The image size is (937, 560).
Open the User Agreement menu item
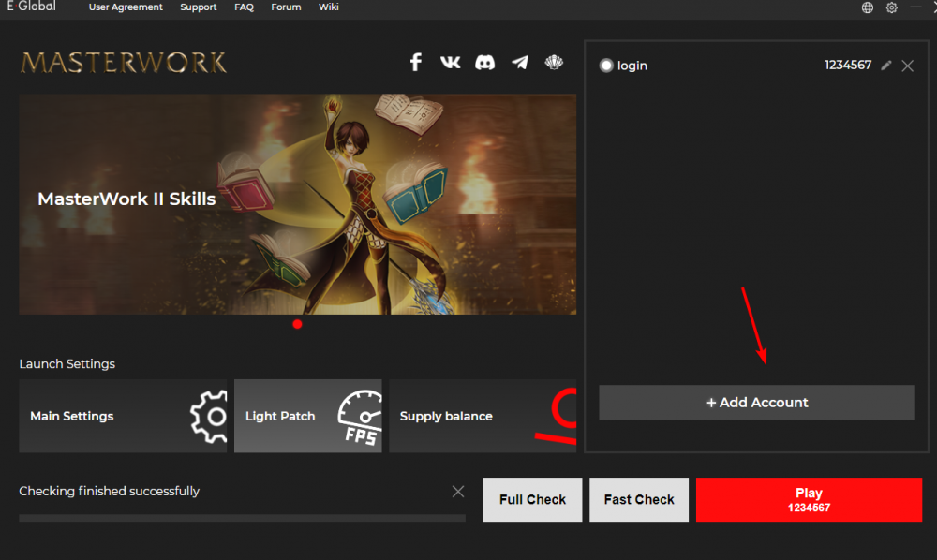[126, 7]
